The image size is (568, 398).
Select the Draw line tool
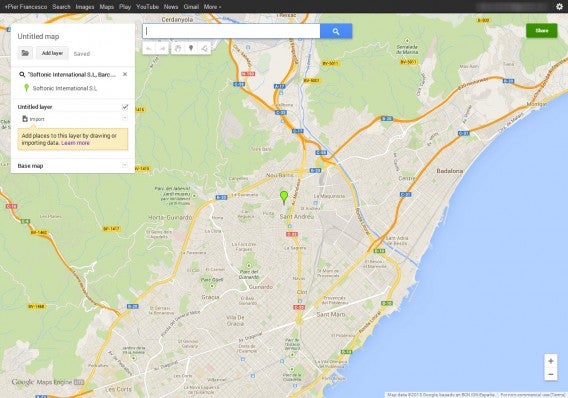[204, 48]
